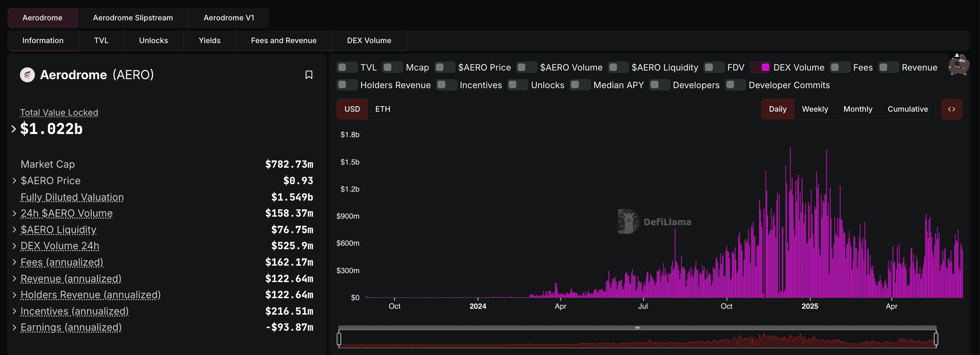The width and height of the screenshot is (980, 355).
Task: Expand the $AERO Price row
Action: point(14,181)
